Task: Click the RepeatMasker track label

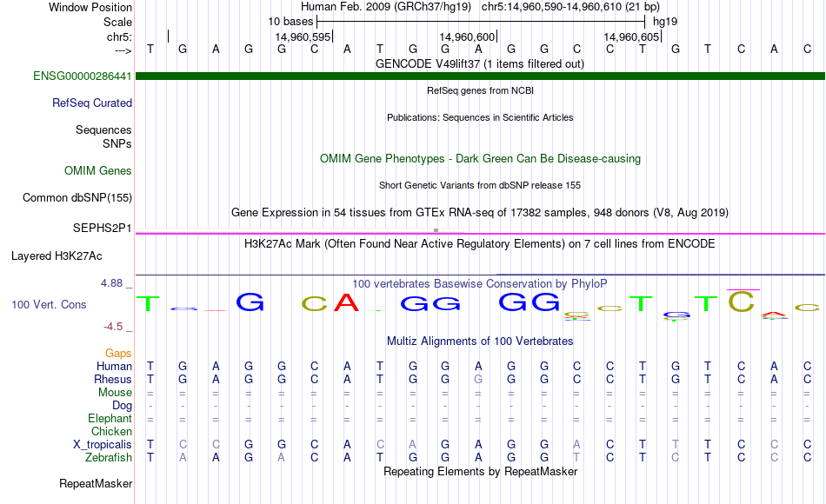Action: (96, 483)
